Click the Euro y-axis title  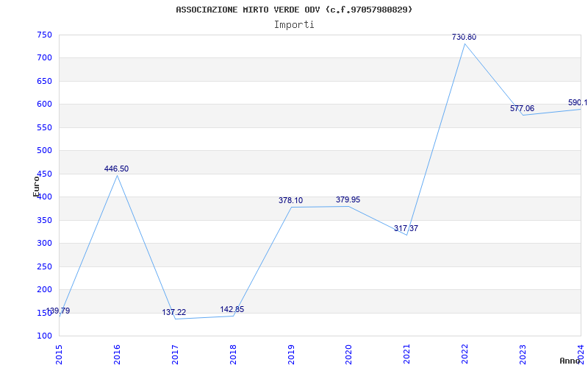click(x=36, y=186)
